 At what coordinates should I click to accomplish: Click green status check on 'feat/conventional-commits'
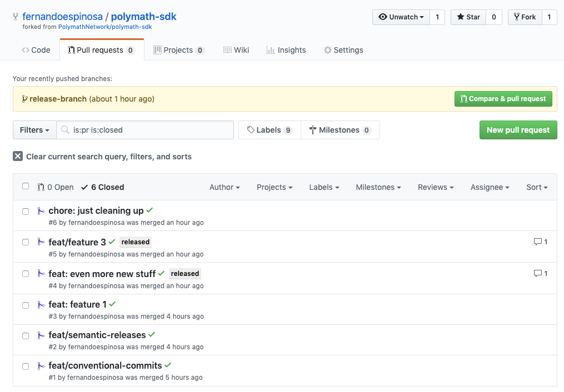click(x=168, y=365)
